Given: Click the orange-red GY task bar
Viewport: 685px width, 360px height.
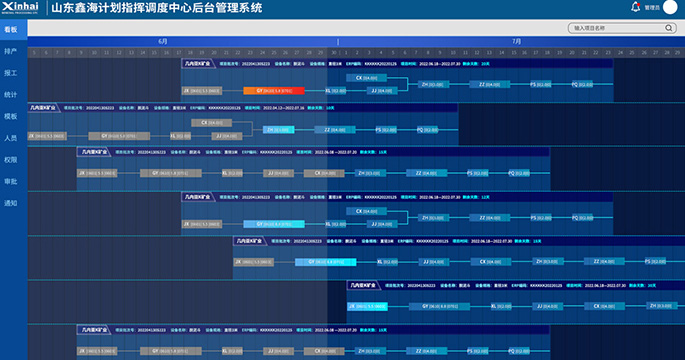Looking at the screenshot, I should [x=274, y=90].
